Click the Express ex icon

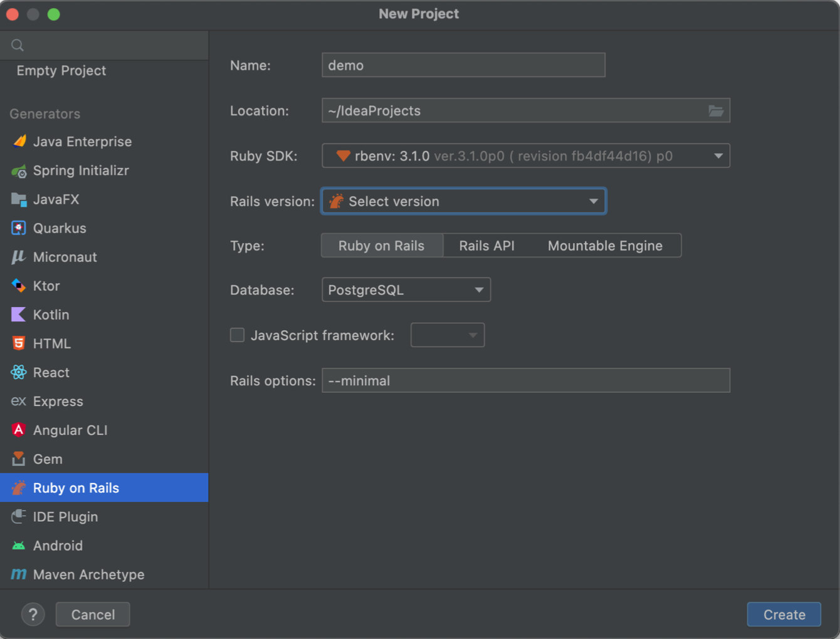(x=19, y=401)
